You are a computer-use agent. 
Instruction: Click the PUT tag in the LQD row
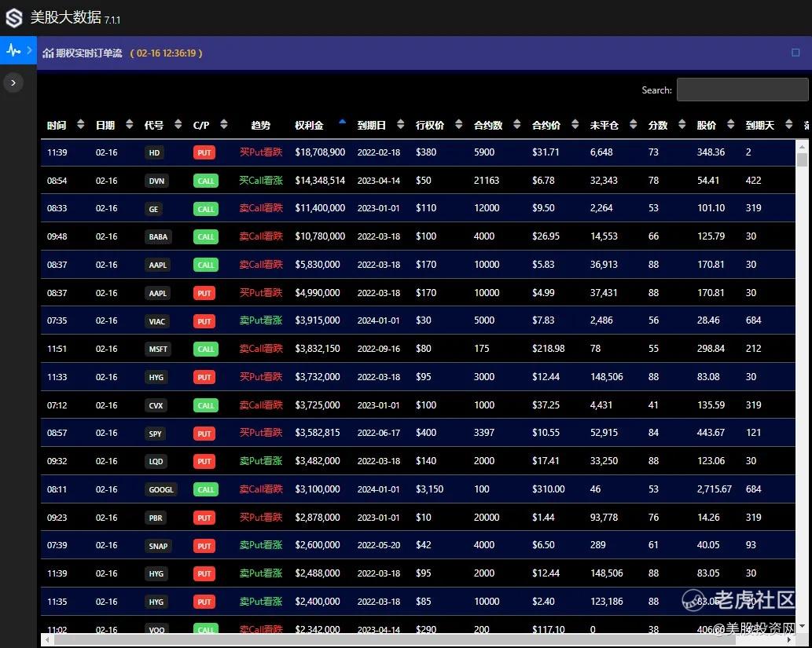[204, 462]
